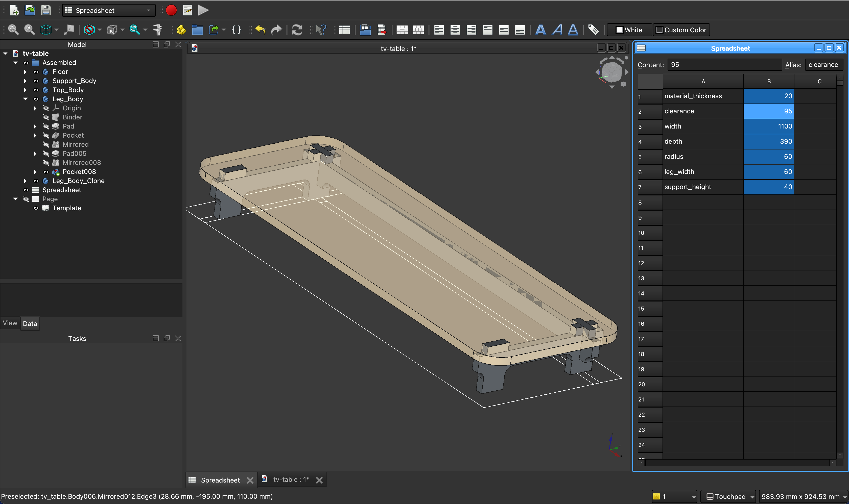The height and width of the screenshot is (504, 849).
Task: Hide Floor using its eye toggle
Action: point(36,72)
